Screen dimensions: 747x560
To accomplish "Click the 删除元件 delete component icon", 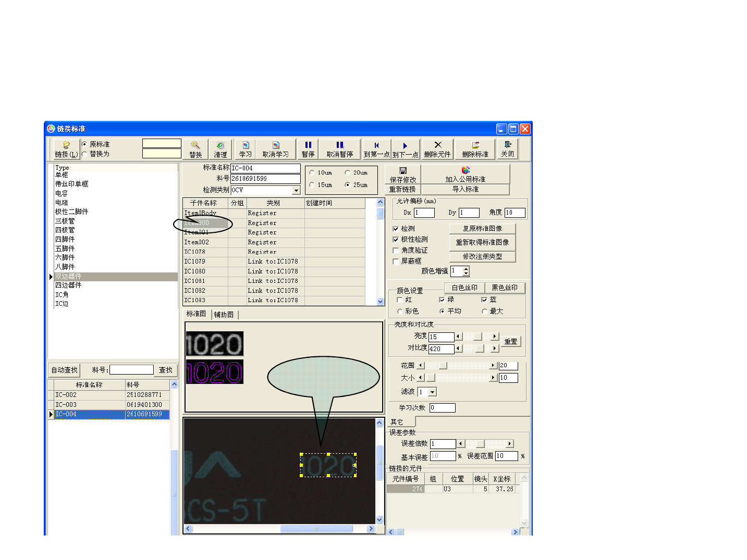I will [437, 145].
